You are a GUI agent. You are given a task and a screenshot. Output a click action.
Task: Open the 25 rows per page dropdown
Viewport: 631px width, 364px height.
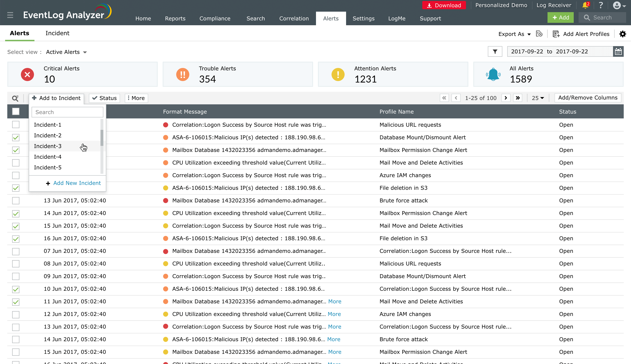click(538, 98)
